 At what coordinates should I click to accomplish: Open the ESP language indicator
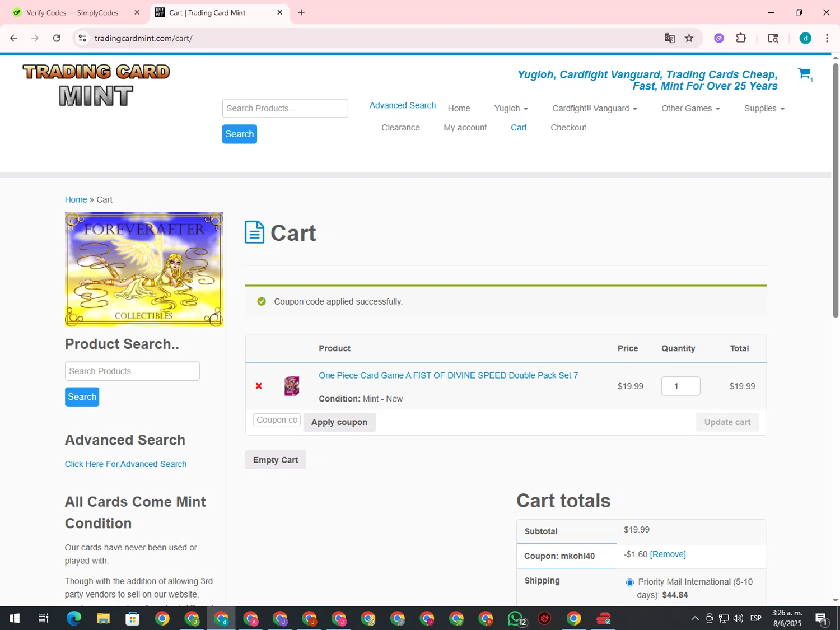coord(755,618)
